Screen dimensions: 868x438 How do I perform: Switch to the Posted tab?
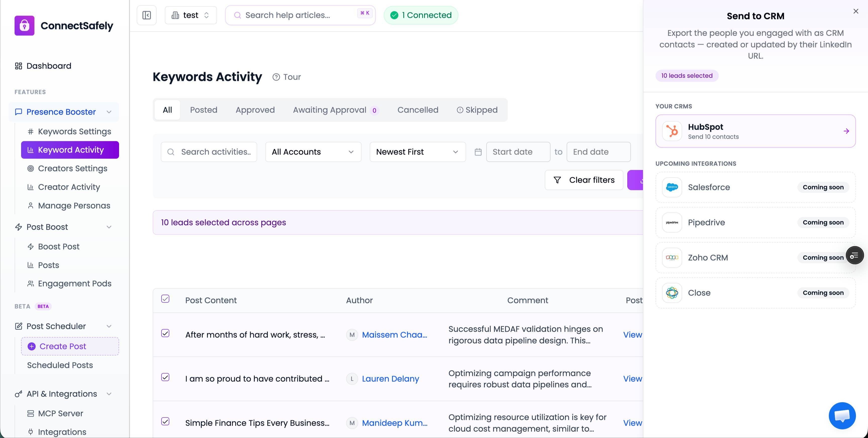tap(203, 110)
